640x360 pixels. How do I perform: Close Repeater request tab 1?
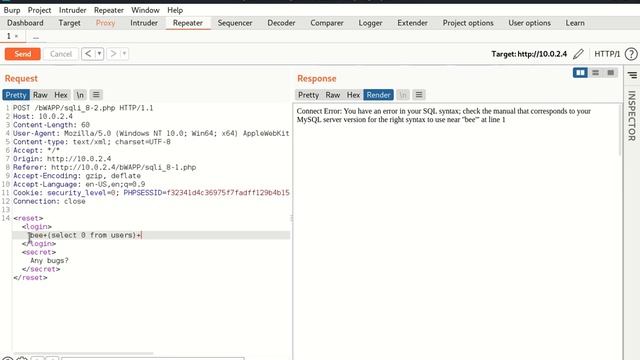[16, 36]
